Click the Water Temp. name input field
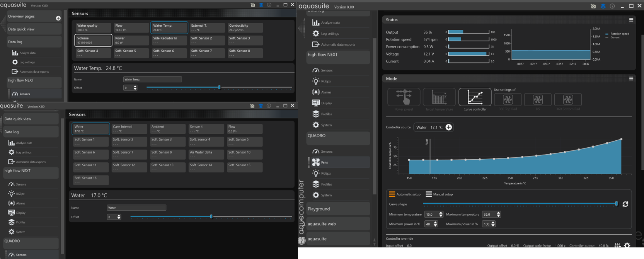This screenshot has height=259, width=644. click(x=152, y=79)
